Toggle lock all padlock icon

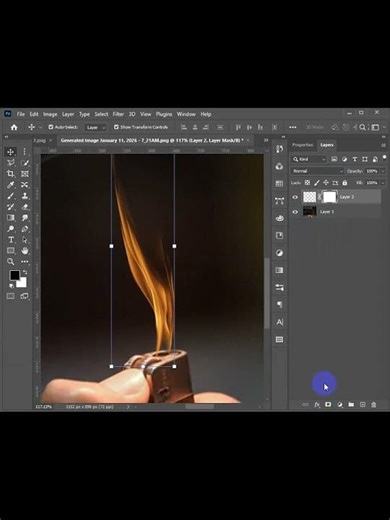345,183
